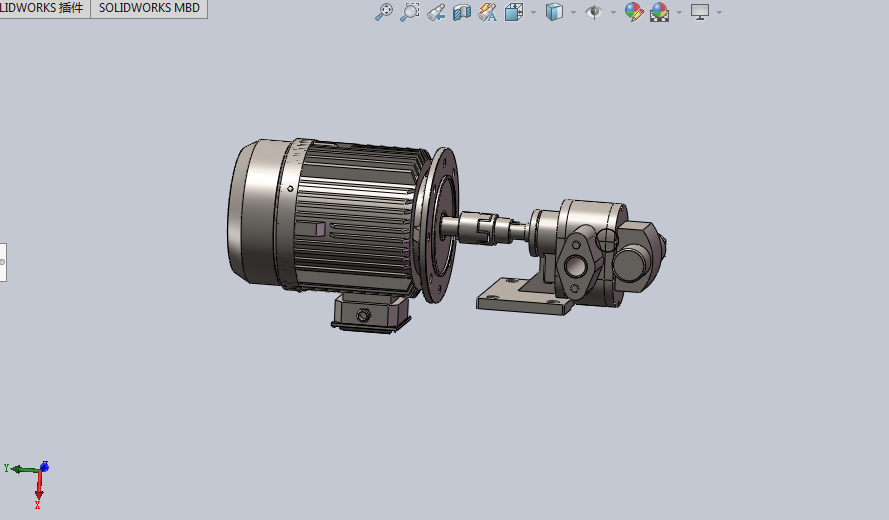Open the Apply Scene dropdown arrow
The image size is (889, 520).
coord(679,12)
